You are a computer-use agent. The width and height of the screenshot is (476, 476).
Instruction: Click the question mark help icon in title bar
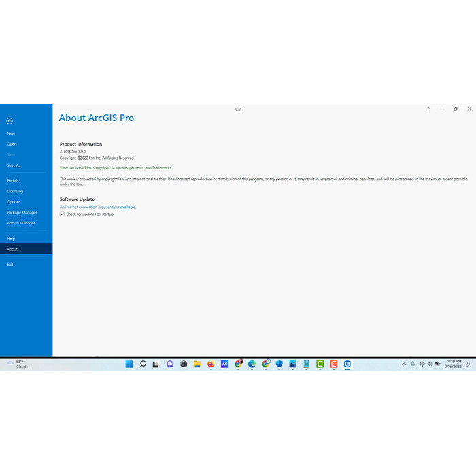428,109
